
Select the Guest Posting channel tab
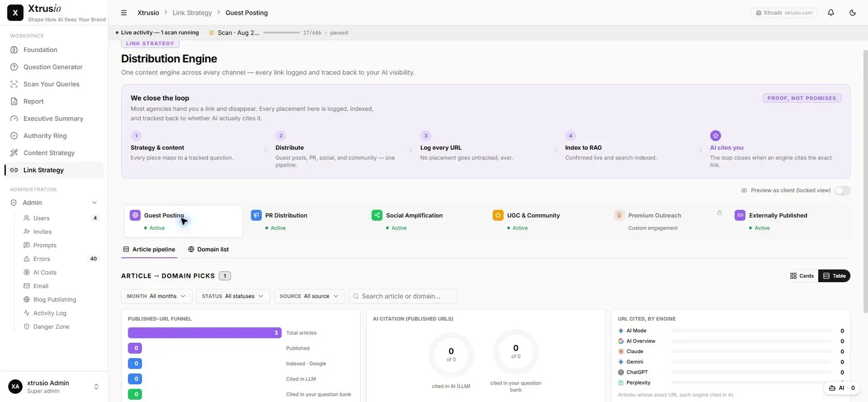pos(183,221)
